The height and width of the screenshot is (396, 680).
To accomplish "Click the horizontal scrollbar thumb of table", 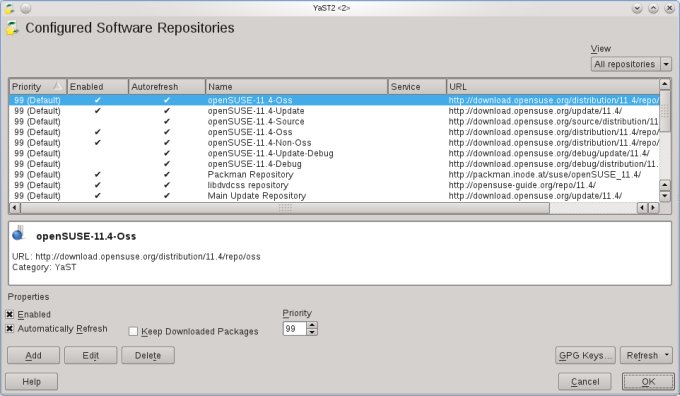I will click(285, 208).
